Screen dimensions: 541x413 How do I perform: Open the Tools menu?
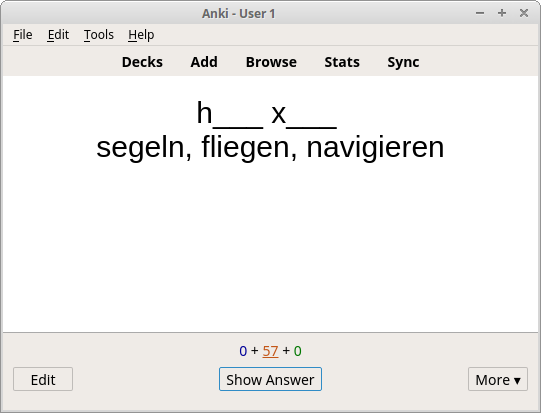tap(99, 35)
